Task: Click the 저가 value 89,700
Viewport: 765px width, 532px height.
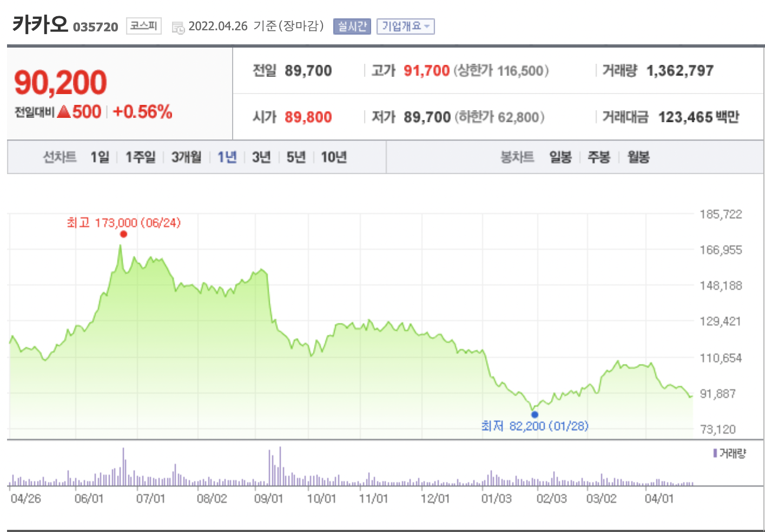Action: click(427, 117)
